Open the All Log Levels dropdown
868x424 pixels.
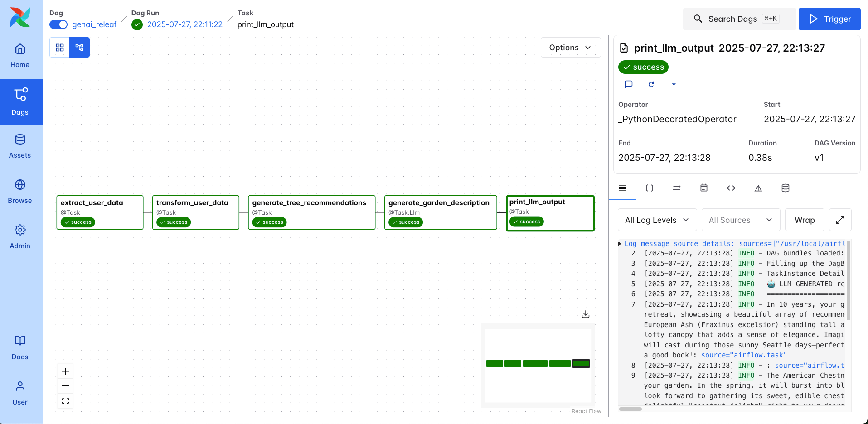tap(657, 220)
